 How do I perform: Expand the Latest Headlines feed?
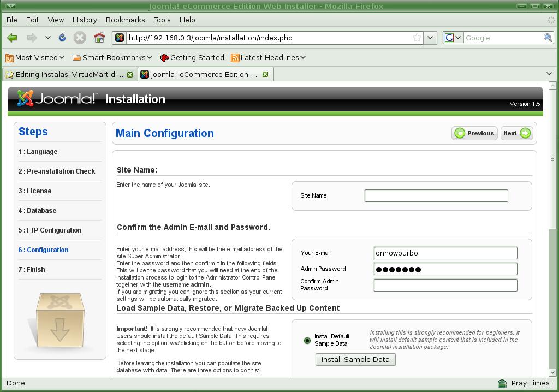[x=268, y=57]
